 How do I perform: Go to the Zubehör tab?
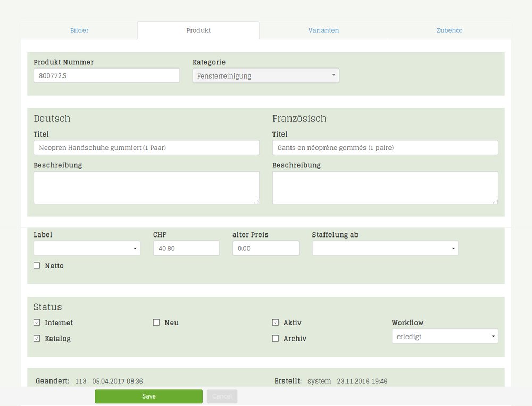[450, 30]
